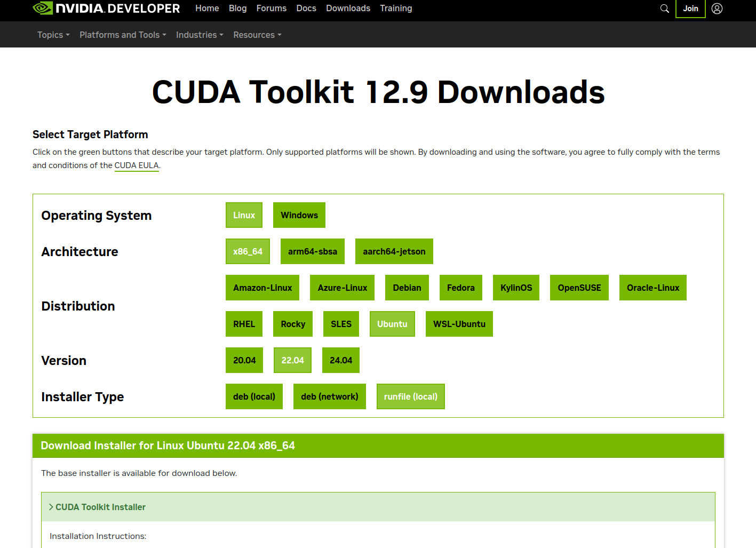Select deb (local) installer type
The width and height of the screenshot is (756, 548).
(254, 396)
